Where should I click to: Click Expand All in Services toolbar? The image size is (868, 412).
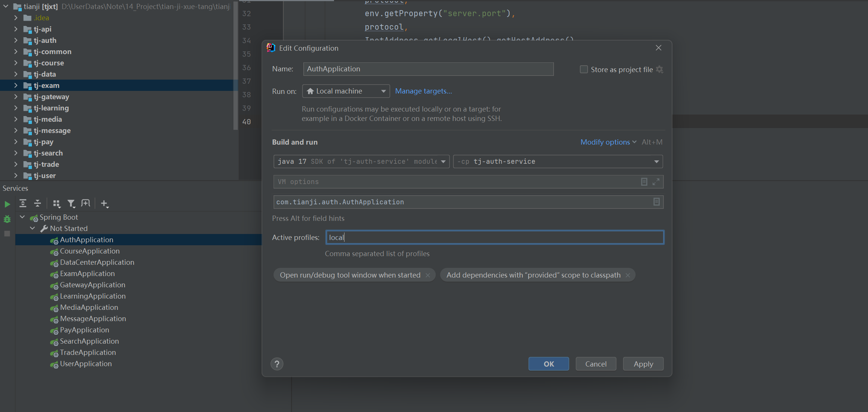23,204
